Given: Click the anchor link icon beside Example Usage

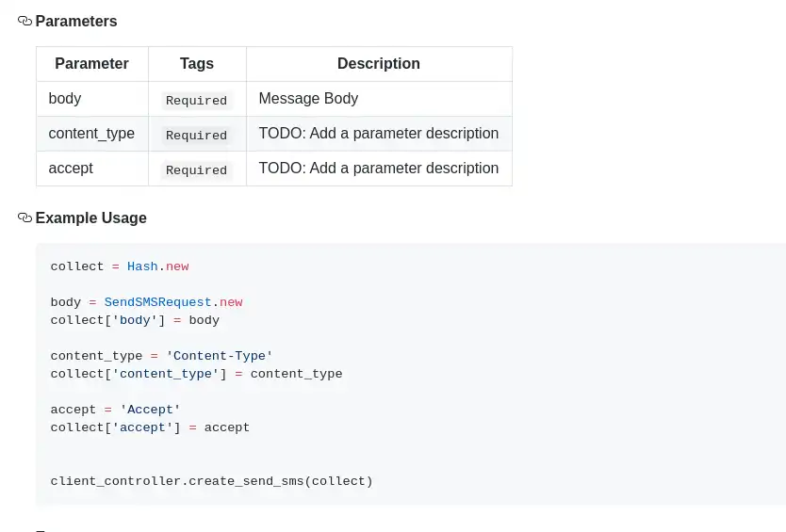Looking at the screenshot, I should [x=25, y=218].
